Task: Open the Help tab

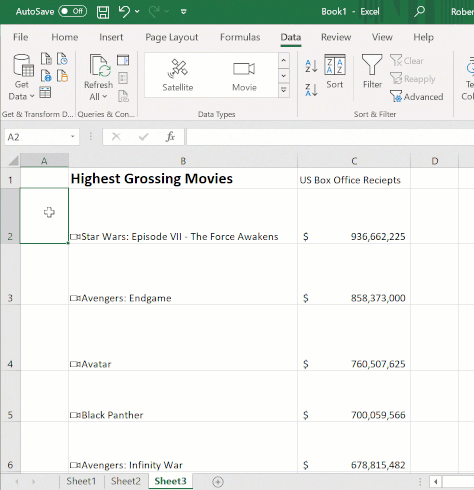Action: (424, 37)
